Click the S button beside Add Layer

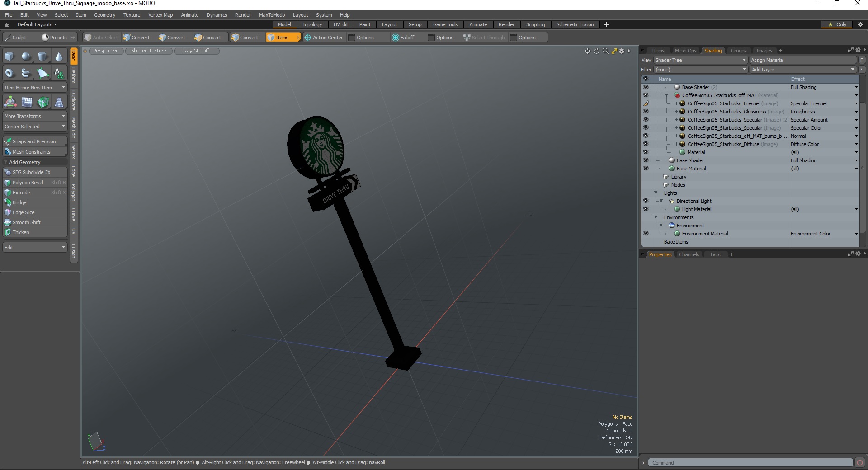862,70
